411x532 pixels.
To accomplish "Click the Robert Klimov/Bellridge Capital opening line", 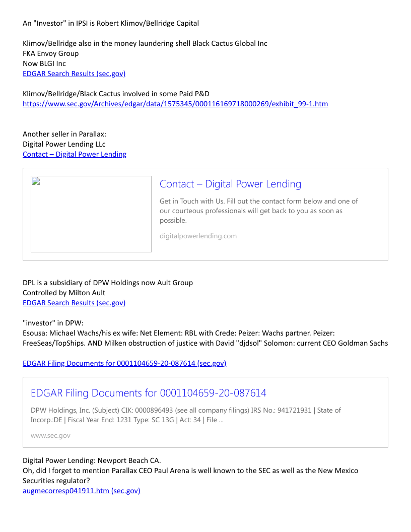I will [x=111, y=23].
